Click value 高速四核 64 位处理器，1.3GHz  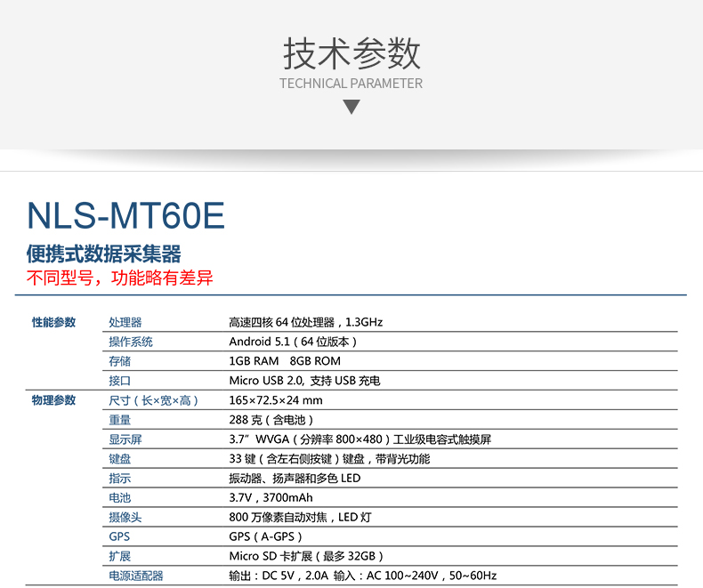306,322
